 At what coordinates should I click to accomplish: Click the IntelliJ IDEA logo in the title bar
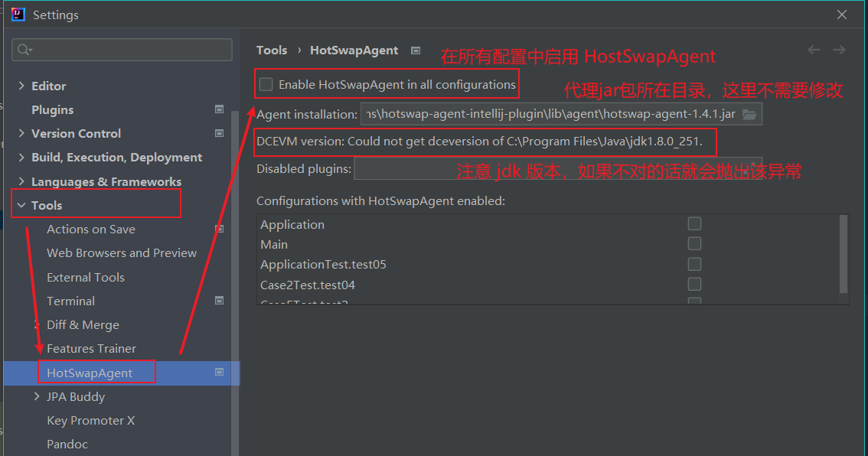click(x=17, y=14)
